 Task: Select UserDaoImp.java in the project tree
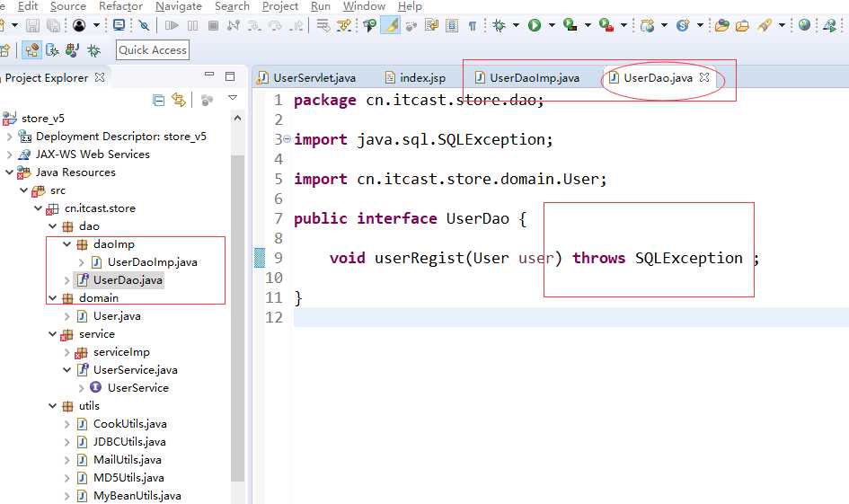[x=152, y=262]
